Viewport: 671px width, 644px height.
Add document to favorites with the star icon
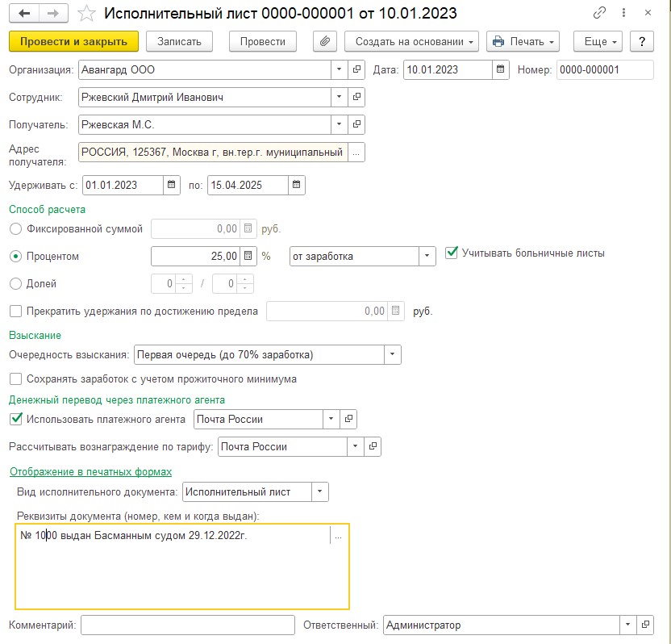point(86,13)
